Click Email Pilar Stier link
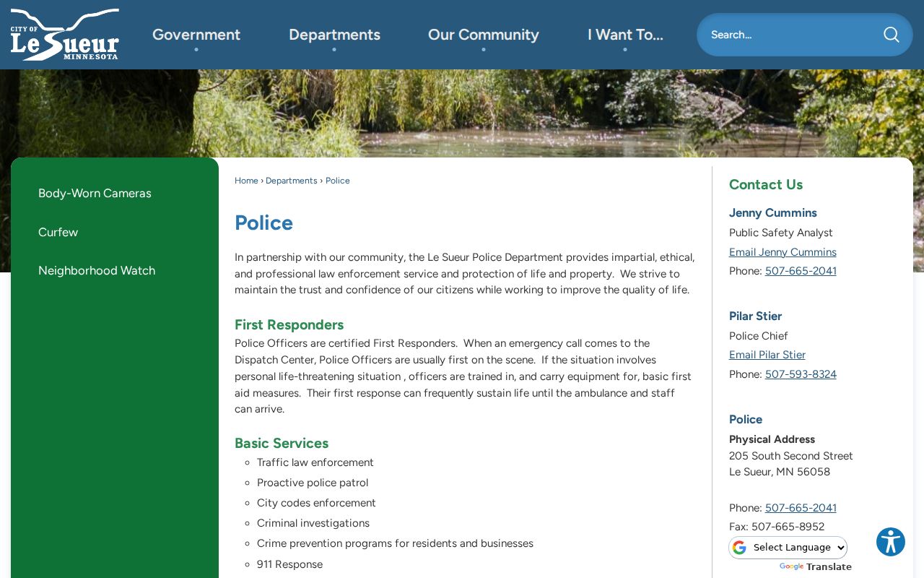Screen dimensions: 924x578 pos(767,355)
